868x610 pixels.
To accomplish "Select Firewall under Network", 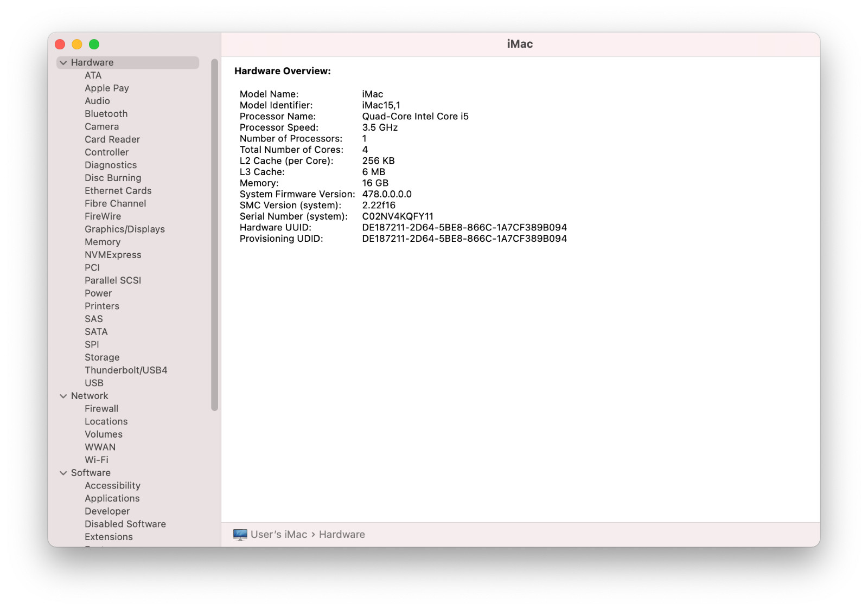I will (x=101, y=409).
